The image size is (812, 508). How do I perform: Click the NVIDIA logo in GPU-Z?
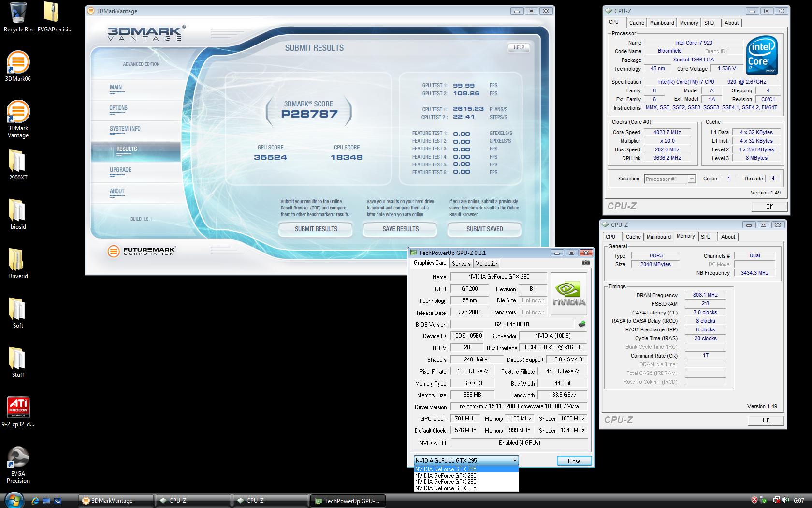pos(569,294)
